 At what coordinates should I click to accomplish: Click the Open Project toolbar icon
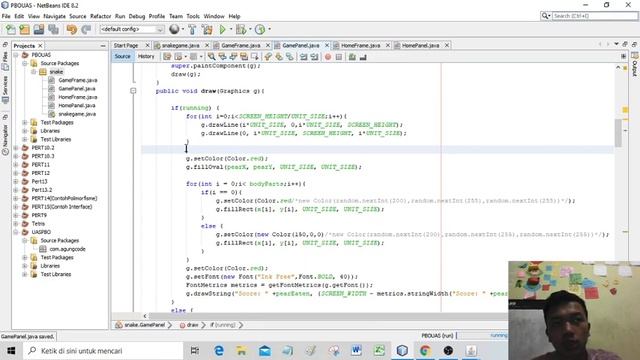(x=39, y=29)
